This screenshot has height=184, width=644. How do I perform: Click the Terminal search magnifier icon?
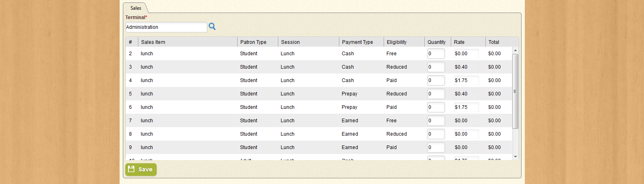(x=212, y=27)
